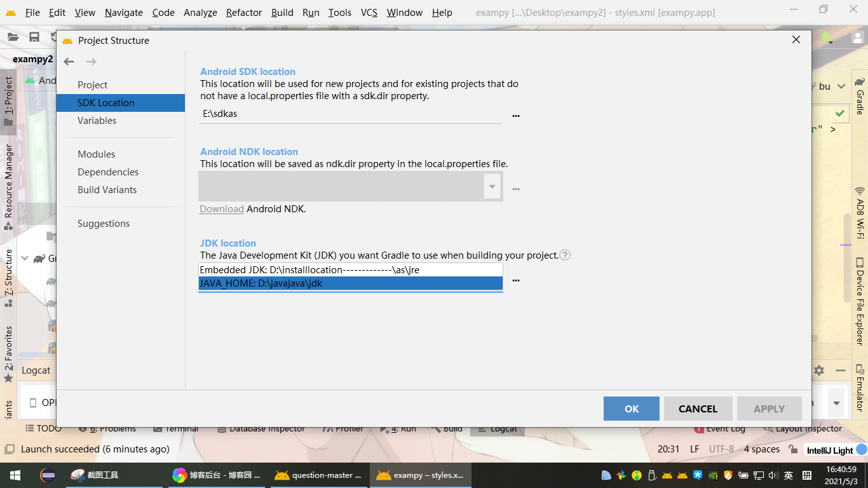The image size is (868, 488).
Task: Open the Favorites side tab
Action: [8, 354]
